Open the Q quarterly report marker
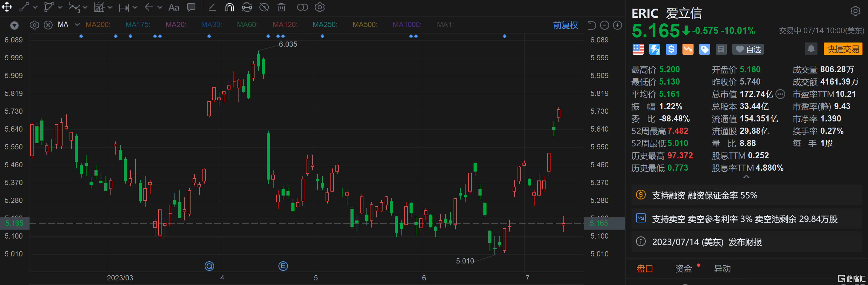This screenshot has width=868, height=285. 209,266
